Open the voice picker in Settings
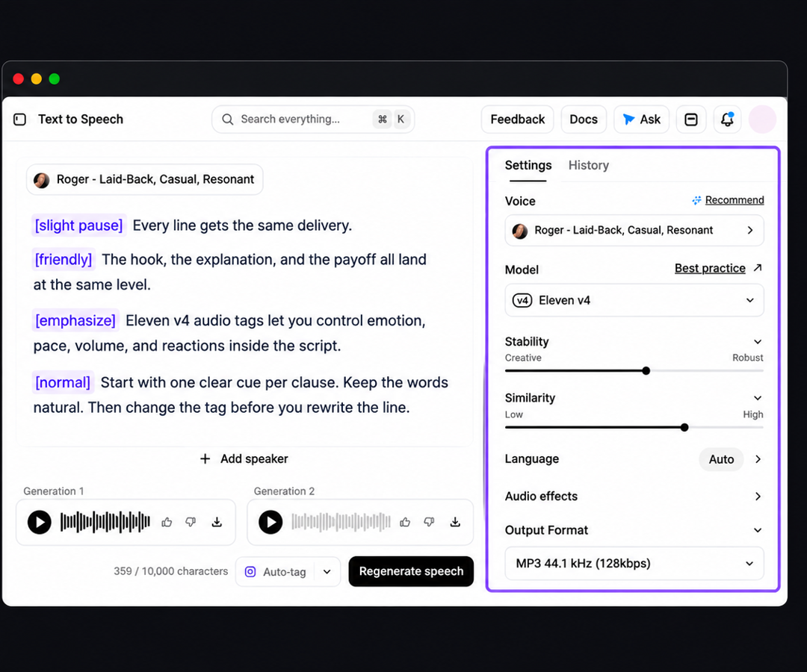This screenshot has width=807, height=672. pyautogui.click(x=634, y=230)
